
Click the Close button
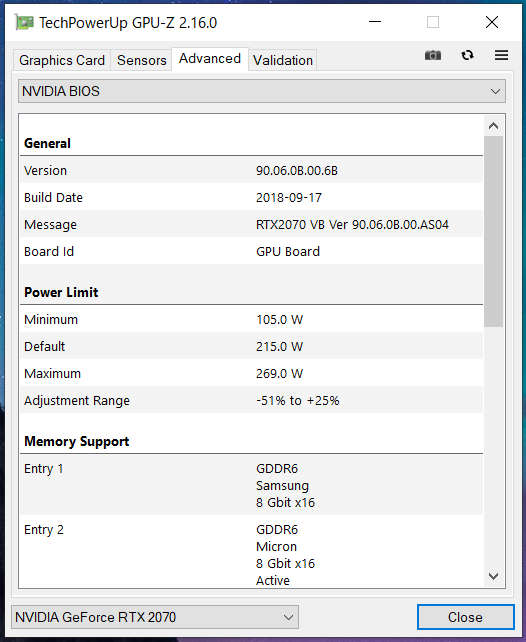[x=465, y=617]
